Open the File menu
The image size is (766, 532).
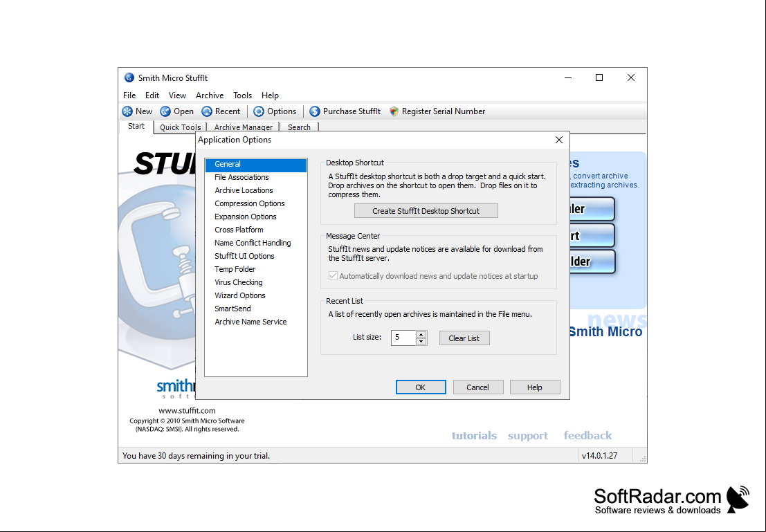(129, 95)
